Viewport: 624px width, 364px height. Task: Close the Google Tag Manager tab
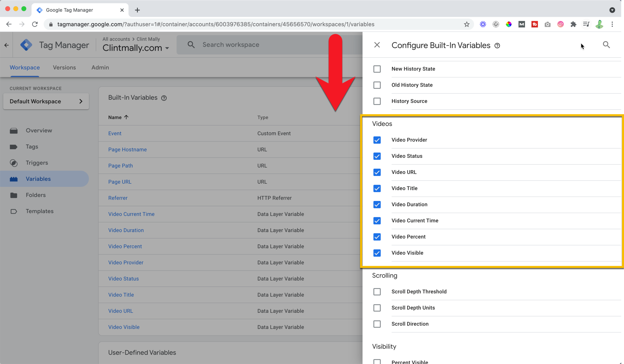tap(122, 10)
